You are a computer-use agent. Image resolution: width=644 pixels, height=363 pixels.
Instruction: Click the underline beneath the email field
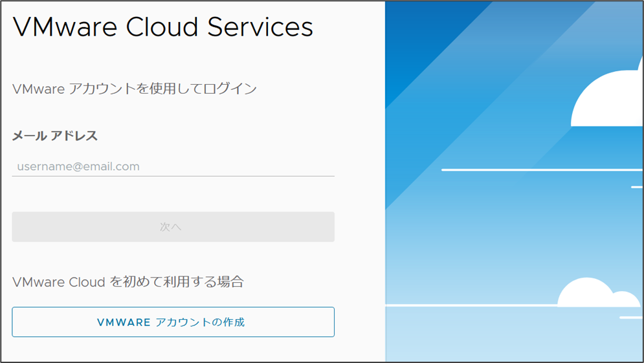point(173,175)
